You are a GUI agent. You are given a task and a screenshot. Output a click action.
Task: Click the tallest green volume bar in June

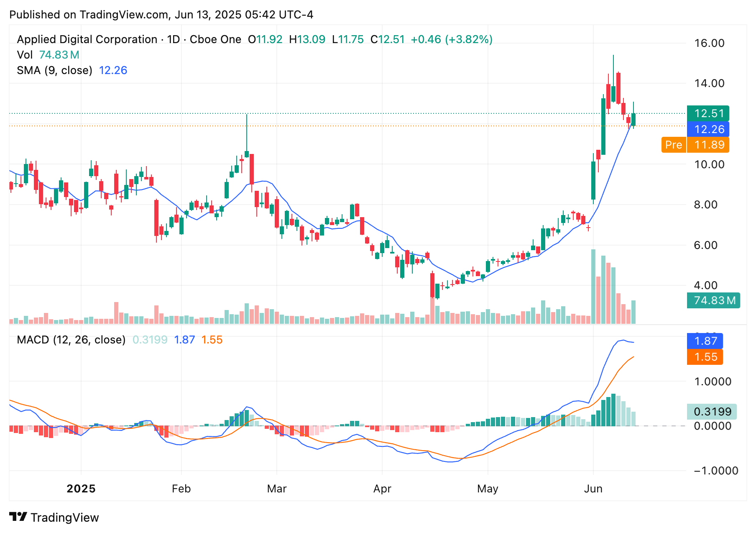tap(593, 287)
